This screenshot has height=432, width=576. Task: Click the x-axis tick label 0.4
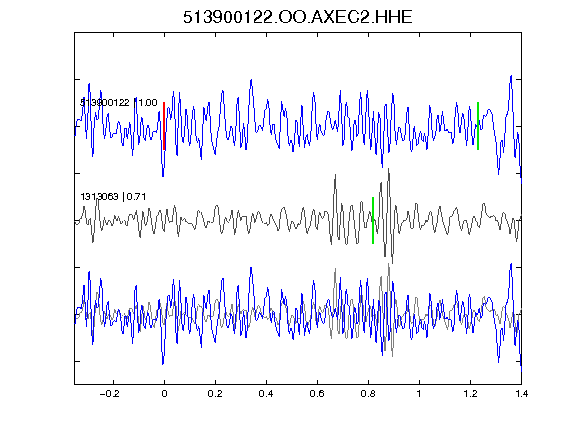pos(266,394)
